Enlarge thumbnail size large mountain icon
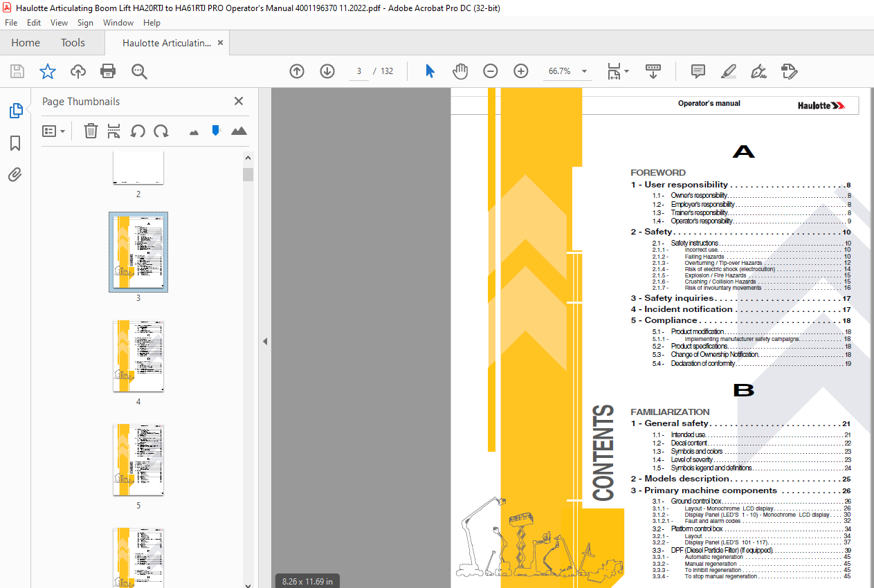Image resolution: width=874 pixels, height=588 pixels. coord(239,131)
